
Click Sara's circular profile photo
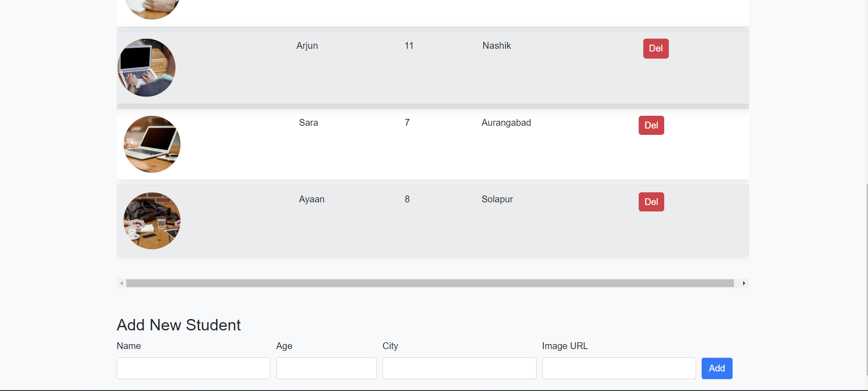(x=152, y=144)
